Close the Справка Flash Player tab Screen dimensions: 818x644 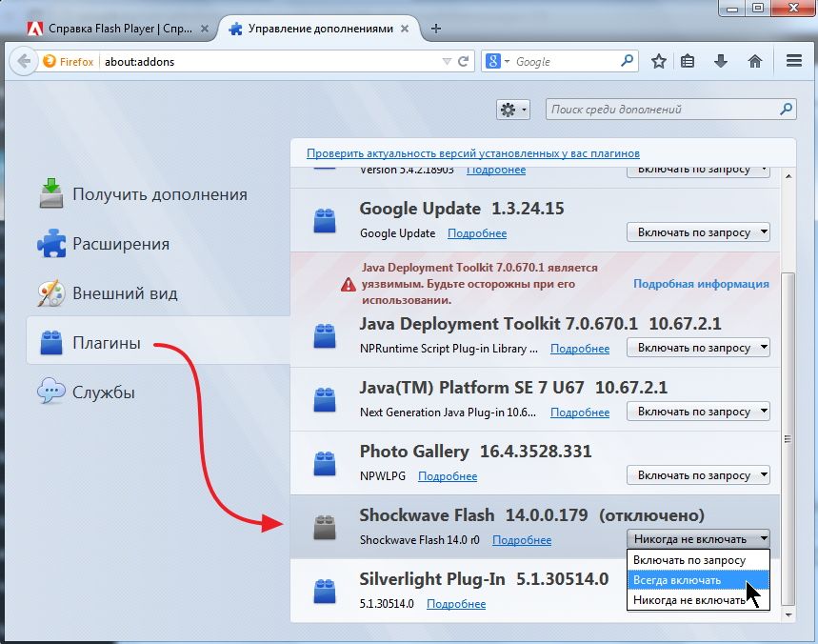click(x=205, y=29)
